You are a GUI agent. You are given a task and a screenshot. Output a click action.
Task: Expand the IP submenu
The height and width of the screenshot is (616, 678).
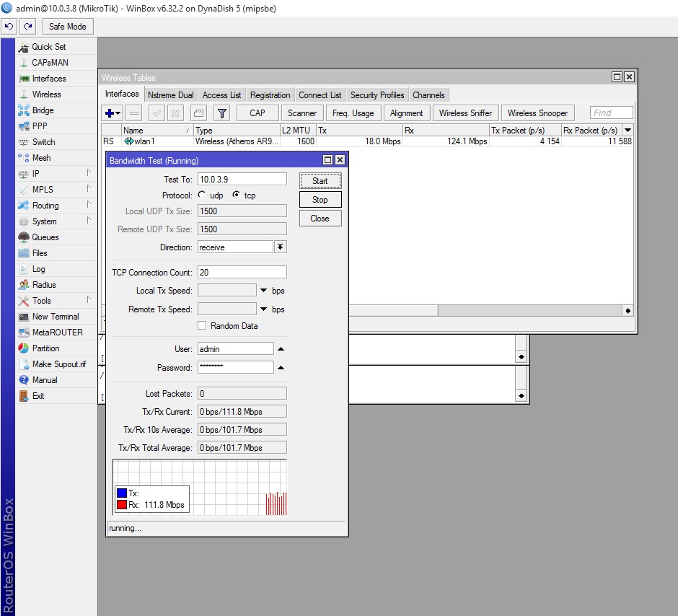point(89,173)
